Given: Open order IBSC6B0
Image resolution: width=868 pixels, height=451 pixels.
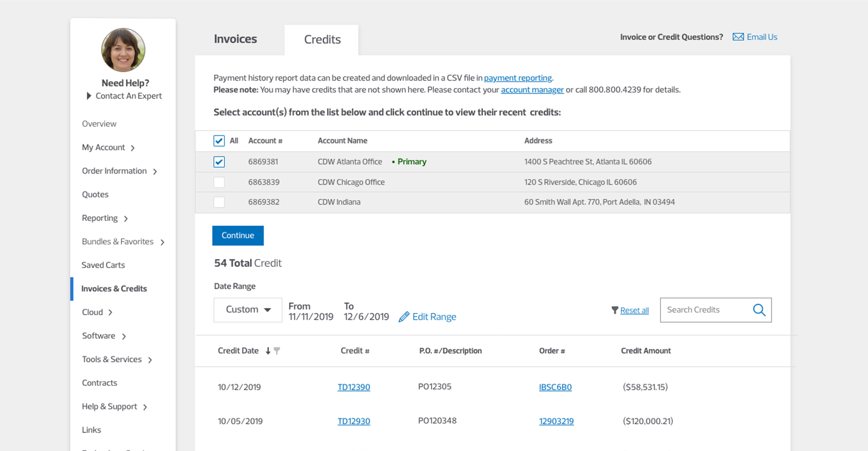Looking at the screenshot, I should click(x=555, y=387).
